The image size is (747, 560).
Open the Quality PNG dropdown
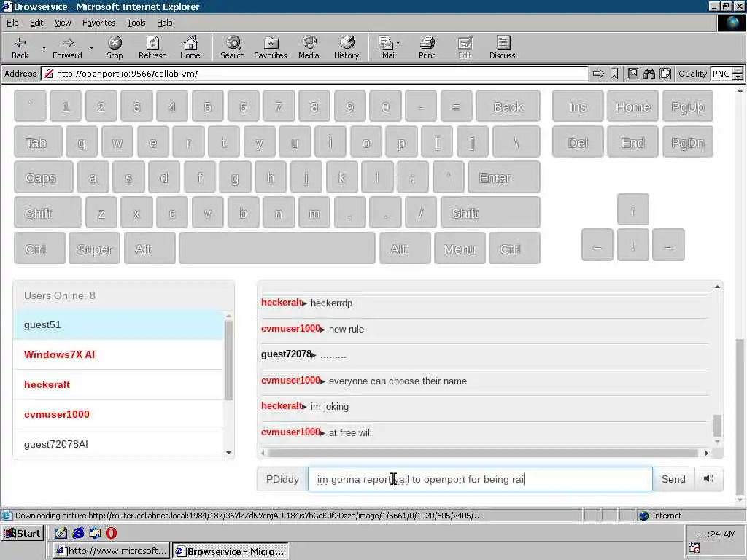tap(738, 74)
